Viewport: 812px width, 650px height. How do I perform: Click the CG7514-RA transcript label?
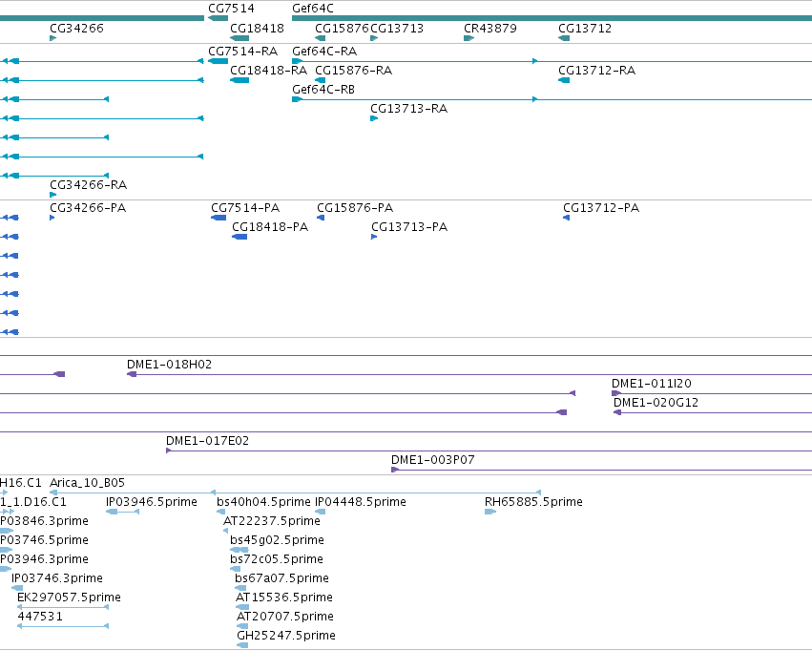tap(243, 52)
